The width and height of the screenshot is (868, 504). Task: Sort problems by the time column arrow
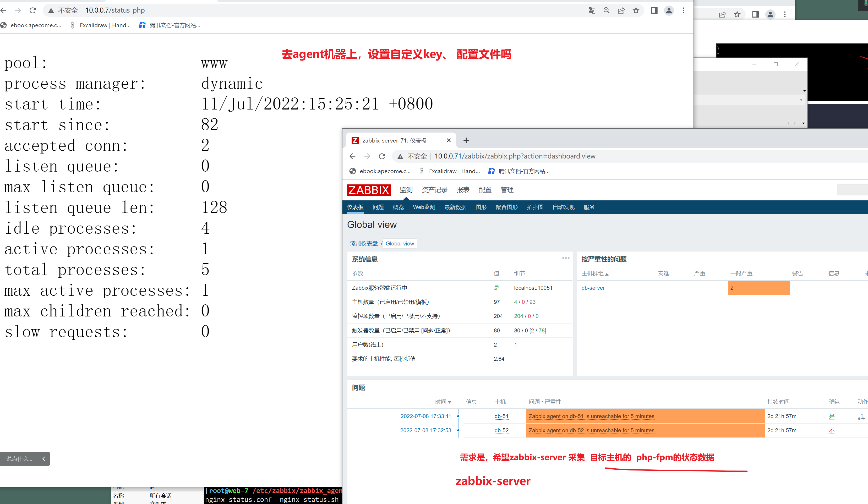(x=449, y=402)
